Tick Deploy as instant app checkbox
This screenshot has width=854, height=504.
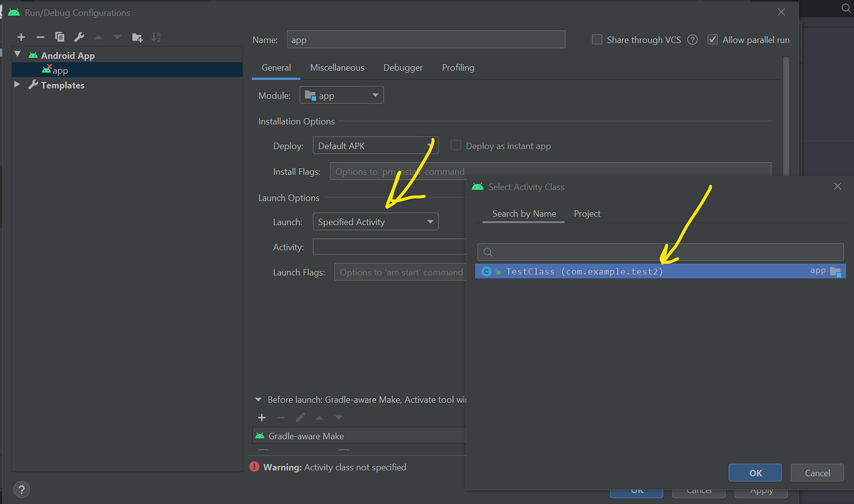[x=456, y=146]
